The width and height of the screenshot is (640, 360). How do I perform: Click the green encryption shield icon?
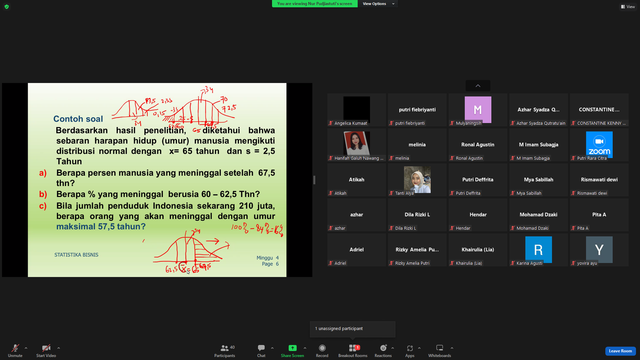pos(7,7)
